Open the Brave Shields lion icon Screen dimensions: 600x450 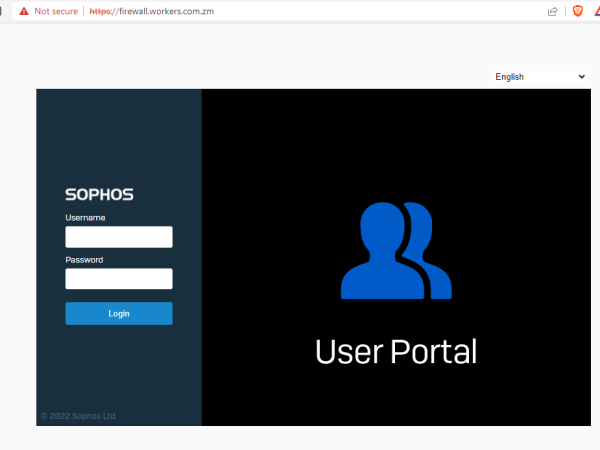(x=577, y=11)
